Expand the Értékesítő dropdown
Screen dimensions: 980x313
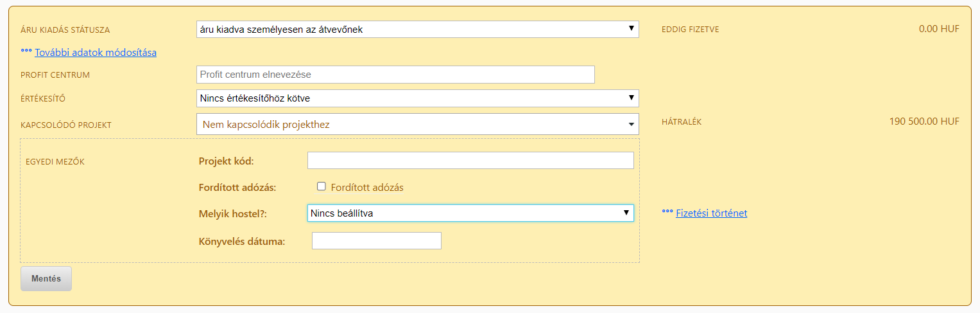[418, 98]
